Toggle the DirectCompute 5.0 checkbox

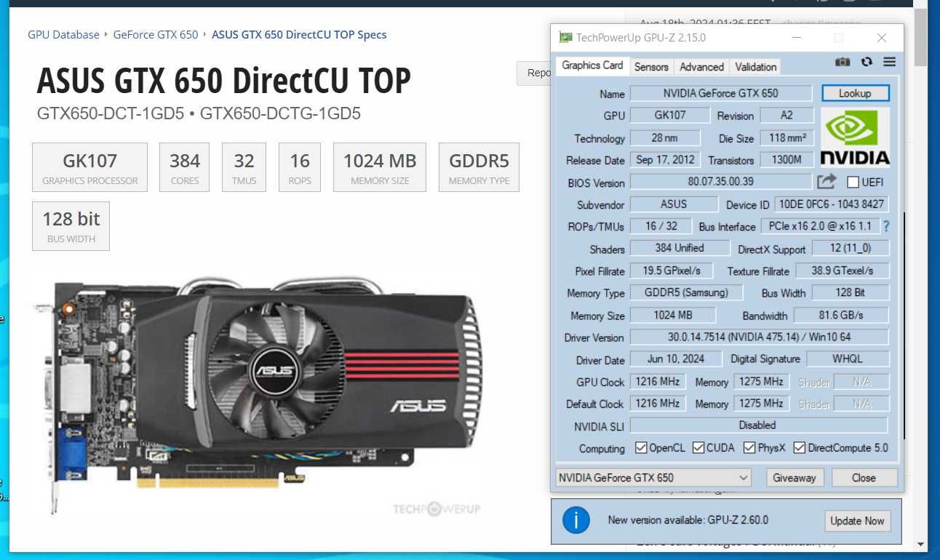click(800, 448)
